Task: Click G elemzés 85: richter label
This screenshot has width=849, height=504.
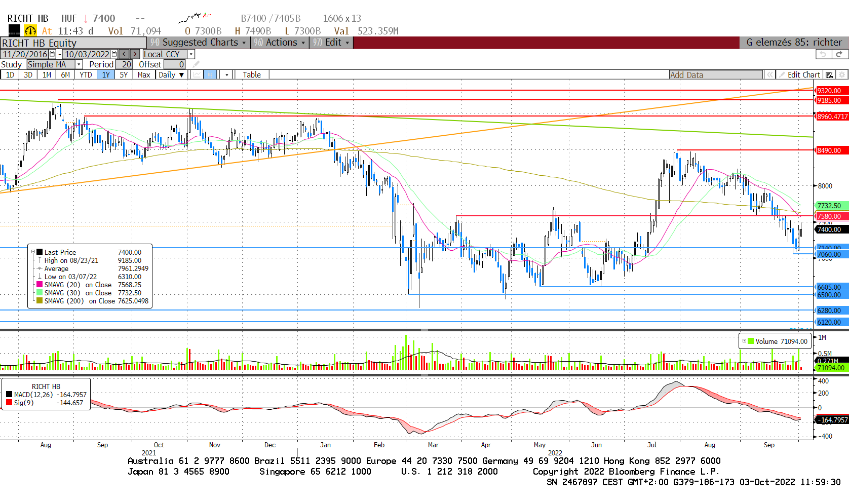Action: point(794,43)
